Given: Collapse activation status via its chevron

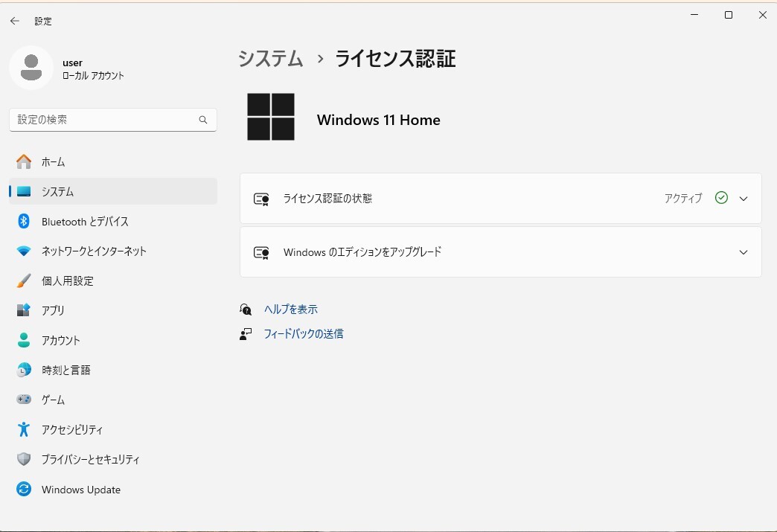Looking at the screenshot, I should [743, 198].
